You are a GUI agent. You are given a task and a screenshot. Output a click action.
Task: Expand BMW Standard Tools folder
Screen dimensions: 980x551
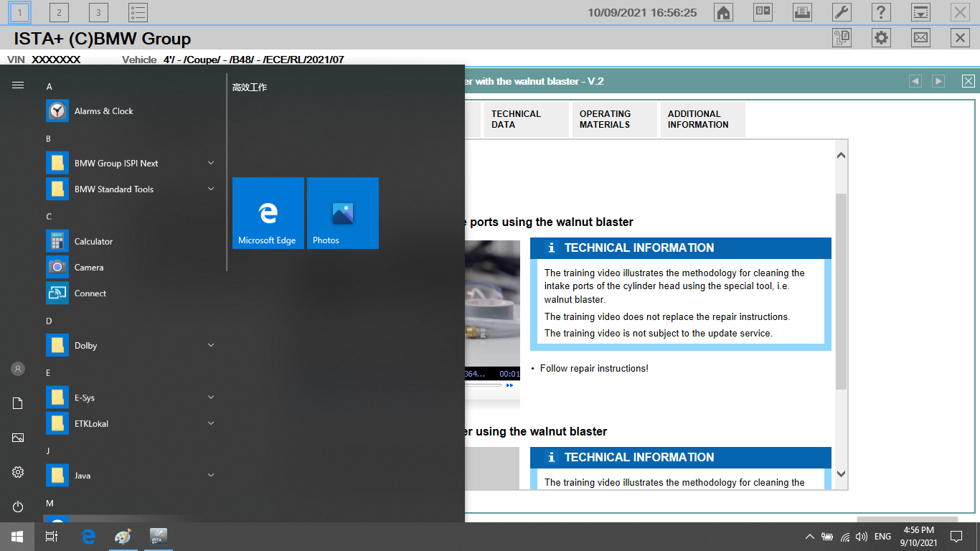(131, 189)
